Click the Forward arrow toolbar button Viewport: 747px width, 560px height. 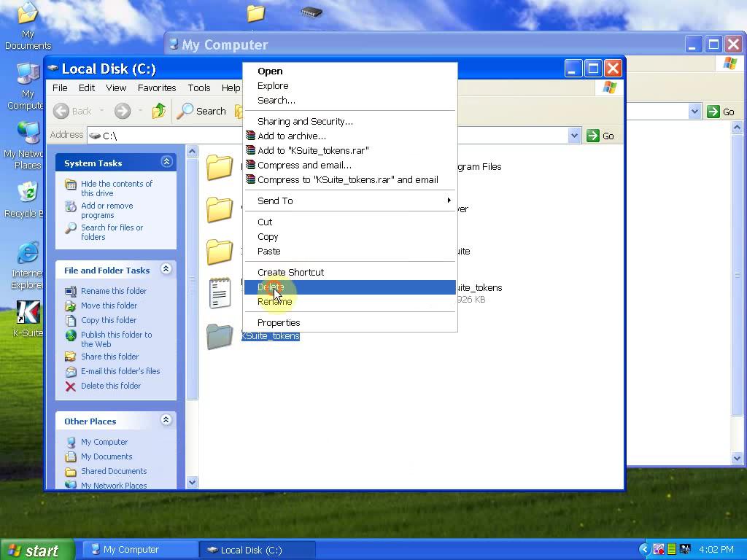[x=123, y=112]
